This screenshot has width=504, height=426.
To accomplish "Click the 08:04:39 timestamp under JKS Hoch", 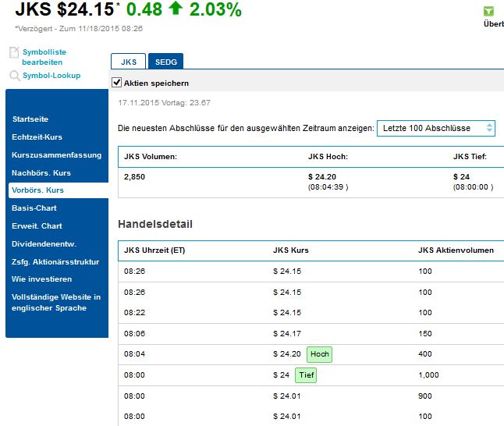I will pyautogui.click(x=328, y=187).
